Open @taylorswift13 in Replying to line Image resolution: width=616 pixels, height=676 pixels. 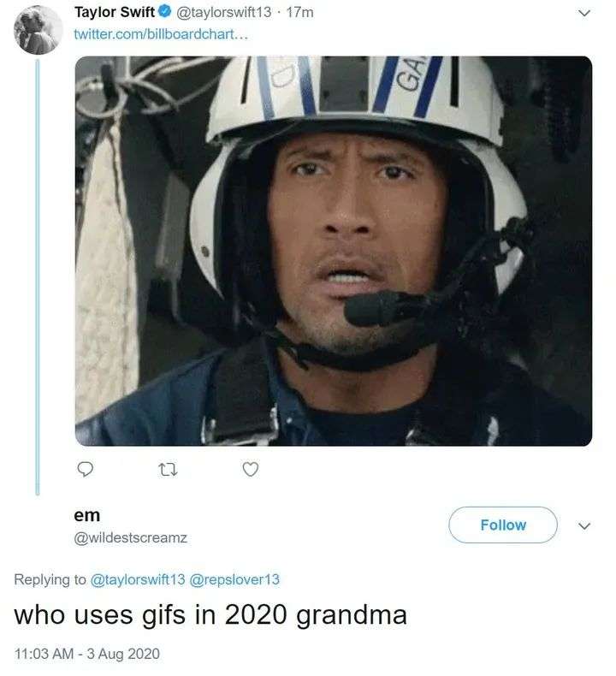137,579
